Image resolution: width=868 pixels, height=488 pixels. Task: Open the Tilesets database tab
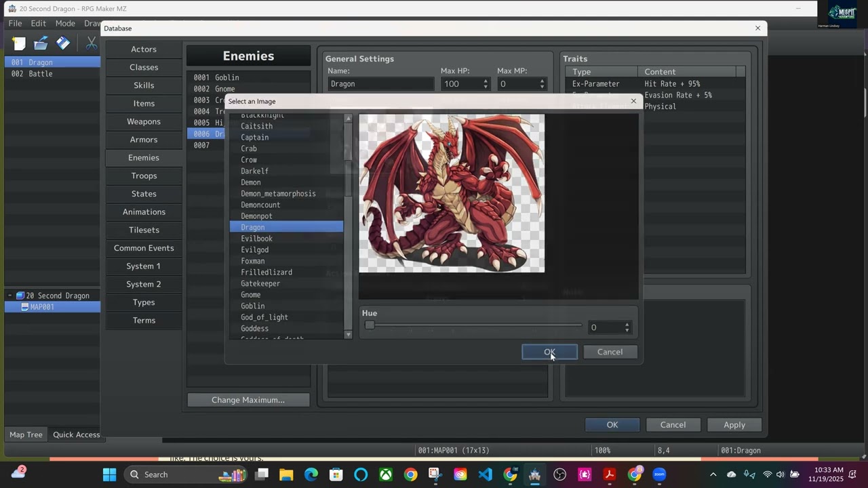click(x=144, y=230)
